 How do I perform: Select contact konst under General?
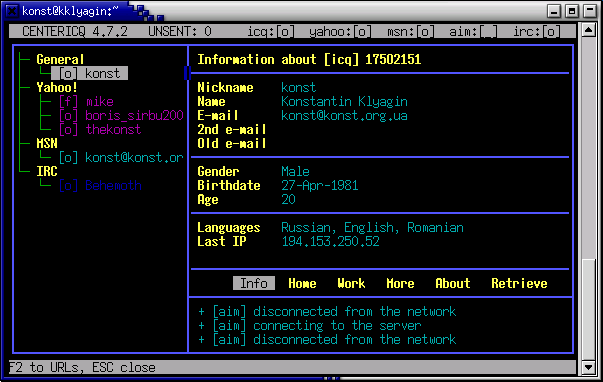click(89, 73)
